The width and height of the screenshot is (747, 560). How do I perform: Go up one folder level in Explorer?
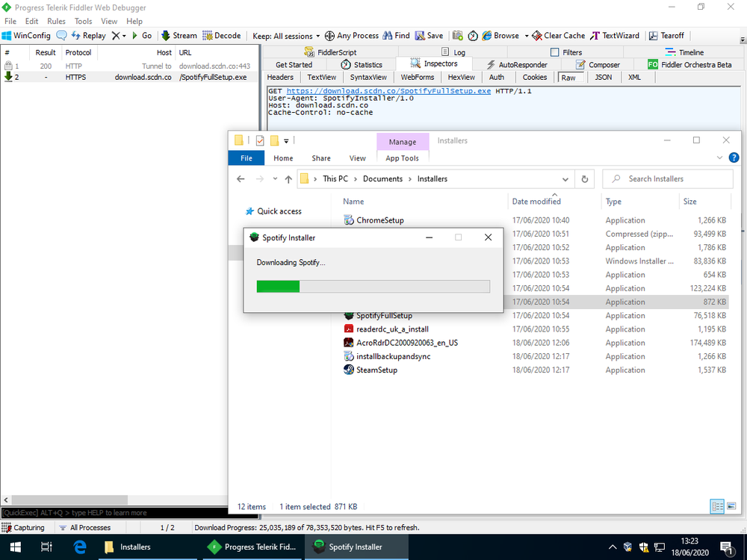point(288,179)
